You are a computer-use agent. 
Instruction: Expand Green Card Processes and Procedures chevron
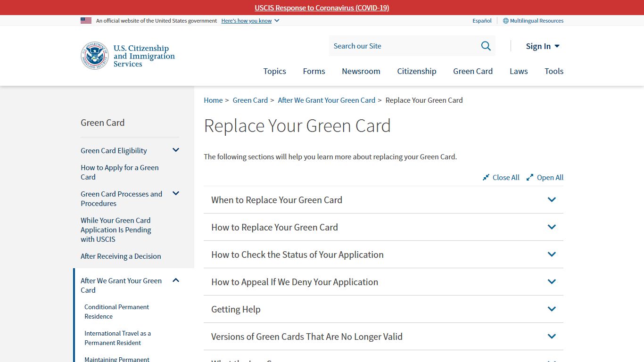tap(176, 193)
